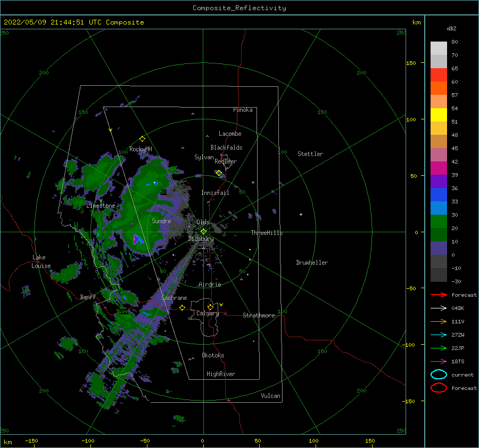
Task: Click the cyan 27ZW arrow icon
Action: point(439,335)
